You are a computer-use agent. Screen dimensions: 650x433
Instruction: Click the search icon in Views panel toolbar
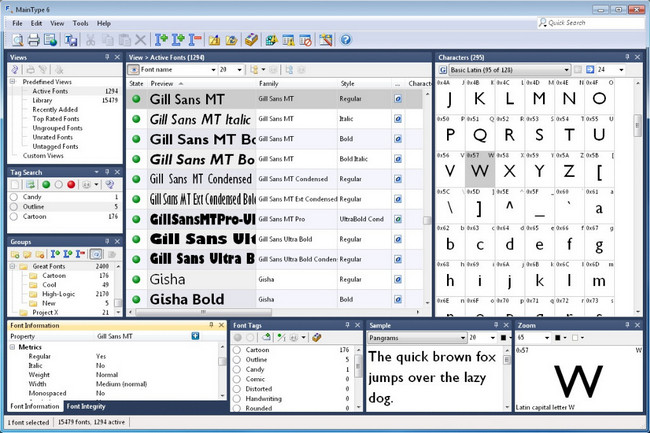pyautogui.click(x=15, y=70)
